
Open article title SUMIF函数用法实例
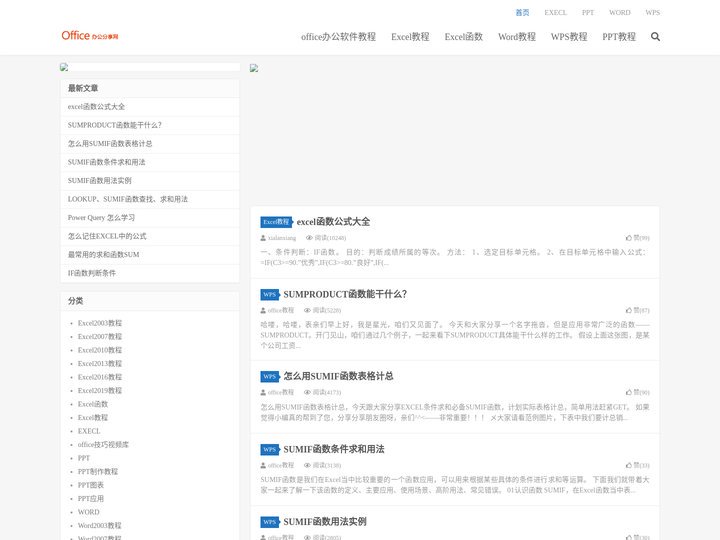(x=325, y=522)
